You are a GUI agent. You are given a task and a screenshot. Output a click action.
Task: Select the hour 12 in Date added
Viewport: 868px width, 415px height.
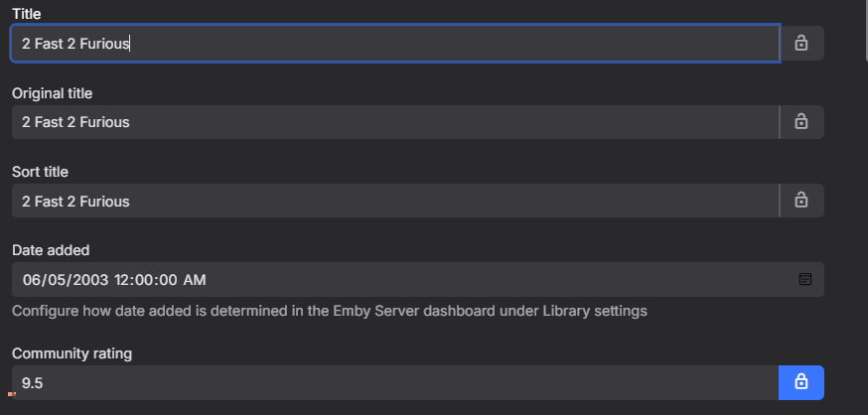click(x=123, y=280)
